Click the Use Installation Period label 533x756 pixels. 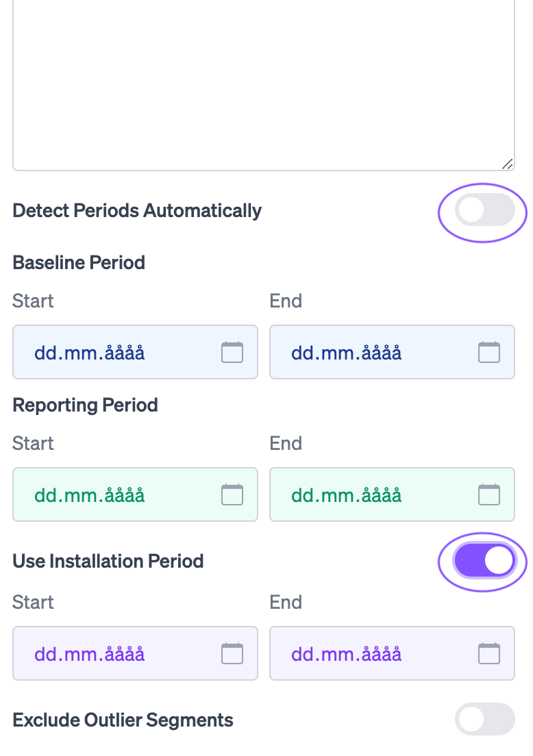point(108,562)
